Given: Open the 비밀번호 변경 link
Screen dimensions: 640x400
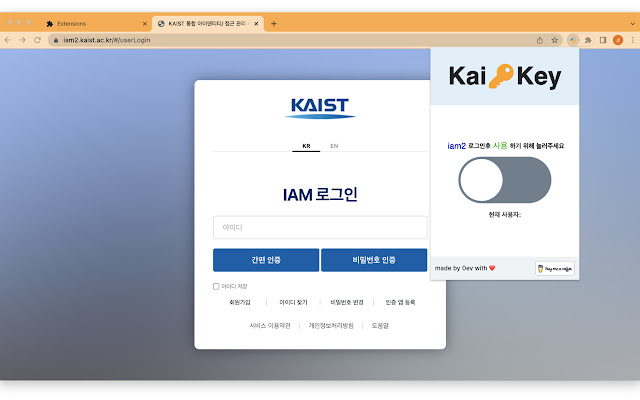Looking at the screenshot, I should point(347,302).
